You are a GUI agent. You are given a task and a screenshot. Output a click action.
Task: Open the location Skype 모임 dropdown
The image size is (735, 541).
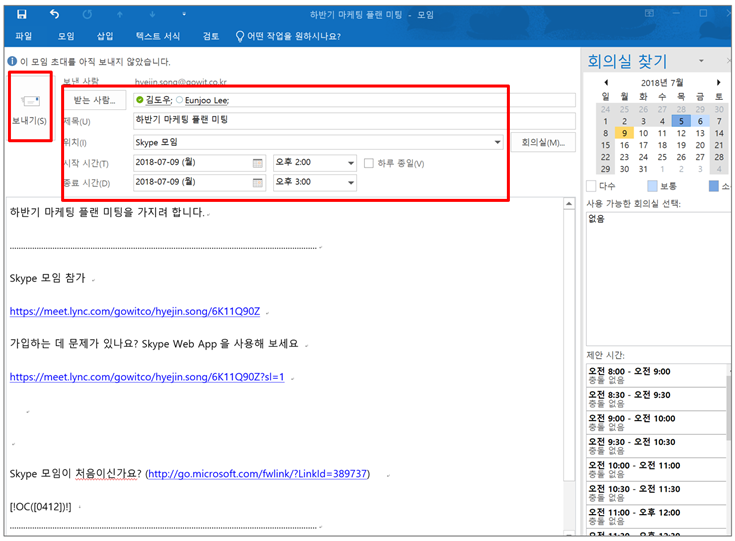coord(498,142)
